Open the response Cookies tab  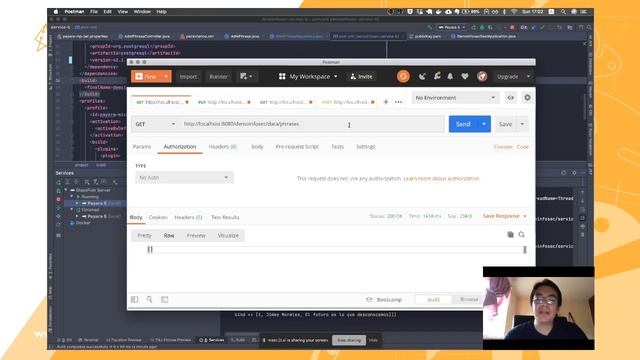pos(158,217)
